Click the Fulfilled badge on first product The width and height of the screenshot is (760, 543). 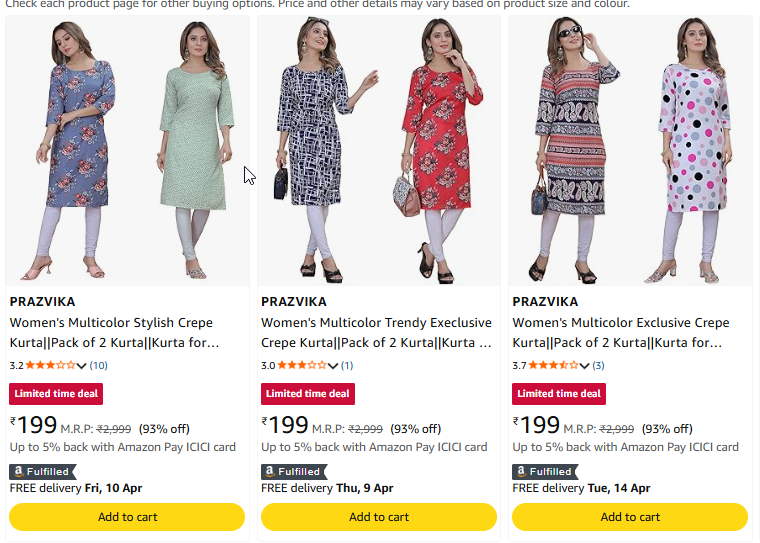point(42,471)
